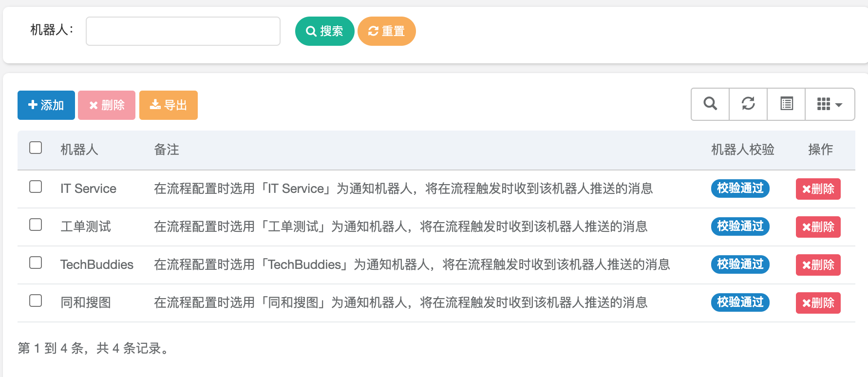
Task: Export data with the 导出 button
Action: pos(169,105)
